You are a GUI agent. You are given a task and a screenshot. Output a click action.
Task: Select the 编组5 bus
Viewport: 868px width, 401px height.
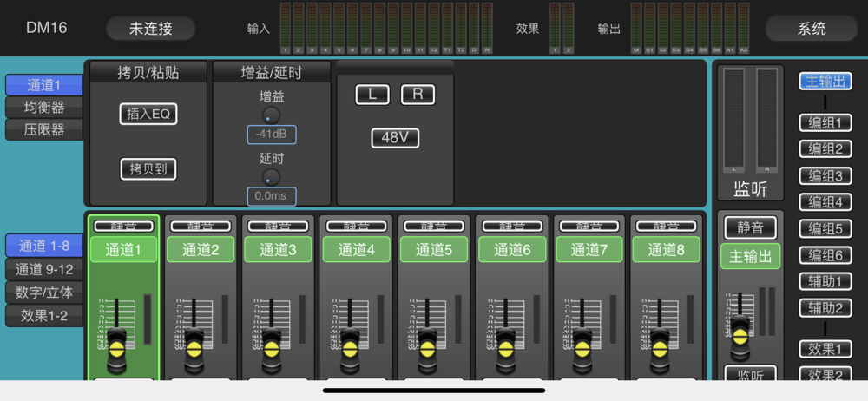tap(825, 228)
